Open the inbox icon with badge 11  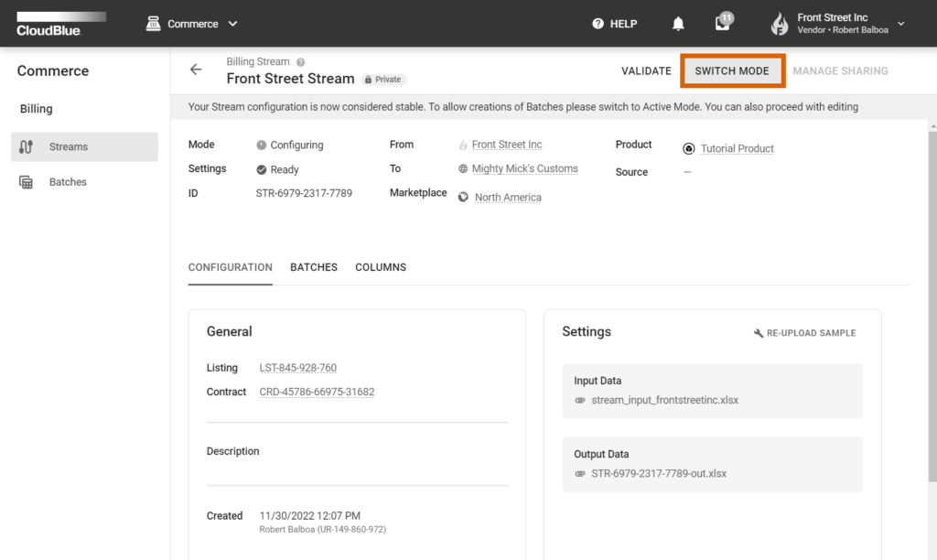724,22
